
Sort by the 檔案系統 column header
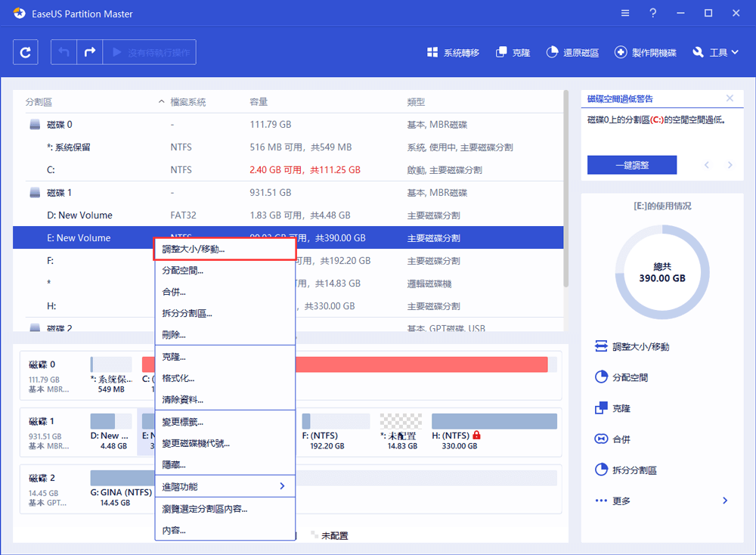click(188, 102)
